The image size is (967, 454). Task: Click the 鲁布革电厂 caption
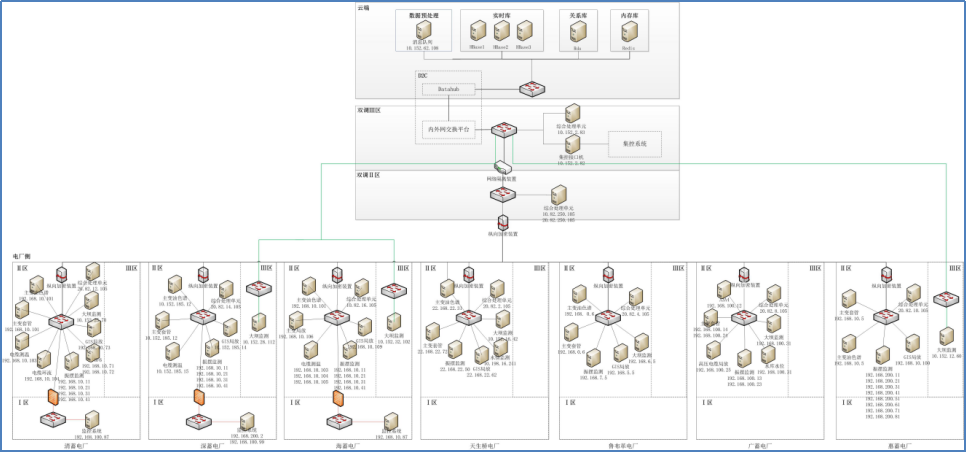(622, 445)
